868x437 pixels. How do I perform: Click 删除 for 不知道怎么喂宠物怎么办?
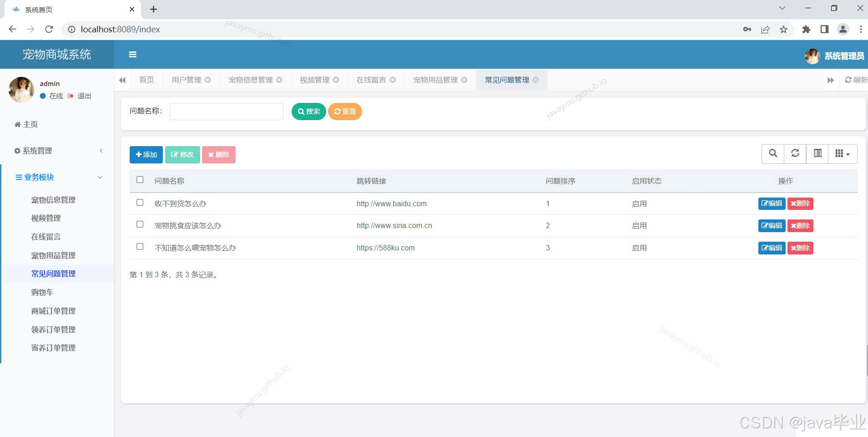[x=800, y=248]
